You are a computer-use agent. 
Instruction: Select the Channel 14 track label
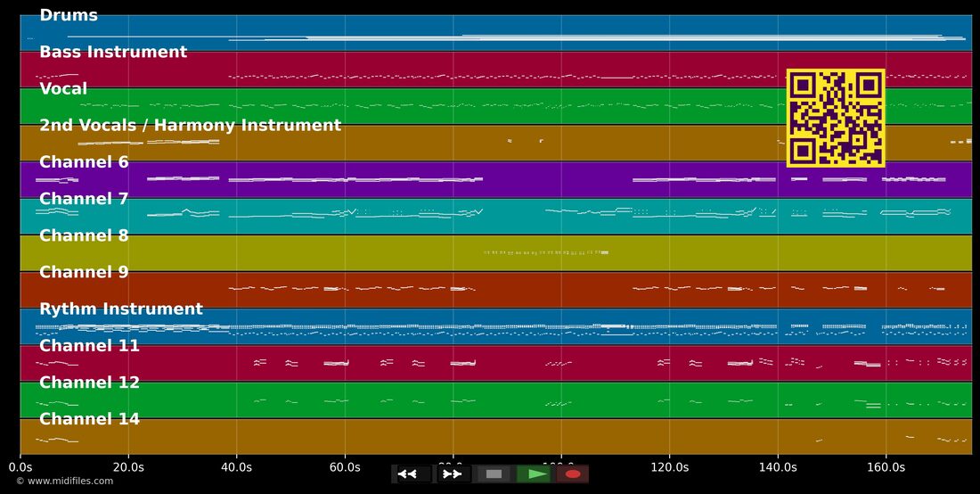[x=89, y=419]
